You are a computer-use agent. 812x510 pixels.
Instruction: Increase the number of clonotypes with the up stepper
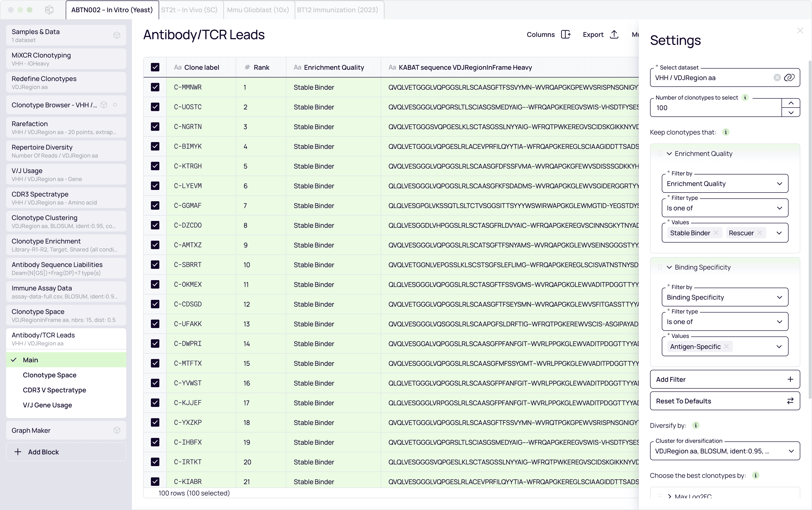point(791,103)
